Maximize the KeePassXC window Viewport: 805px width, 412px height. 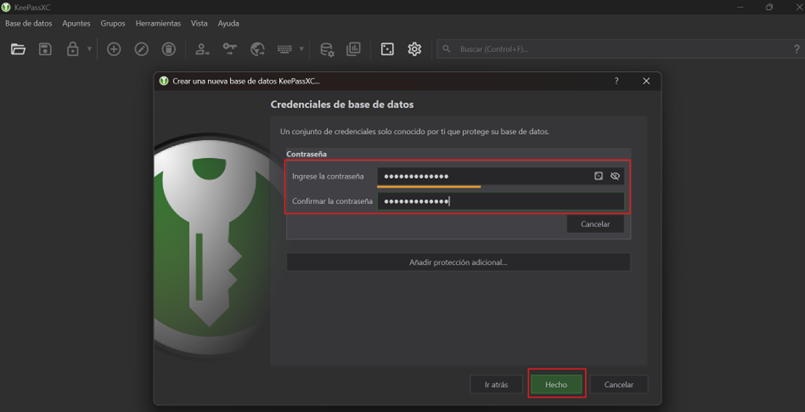769,7
